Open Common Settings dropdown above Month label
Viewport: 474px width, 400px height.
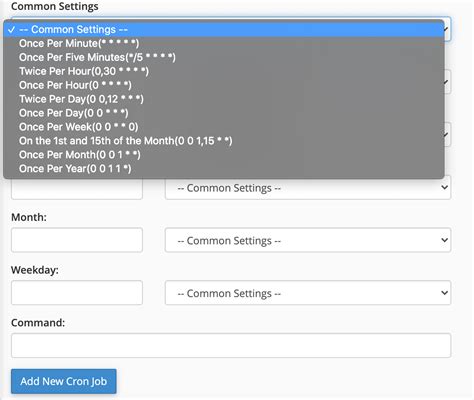pyautogui.click(x=308, y=188)
